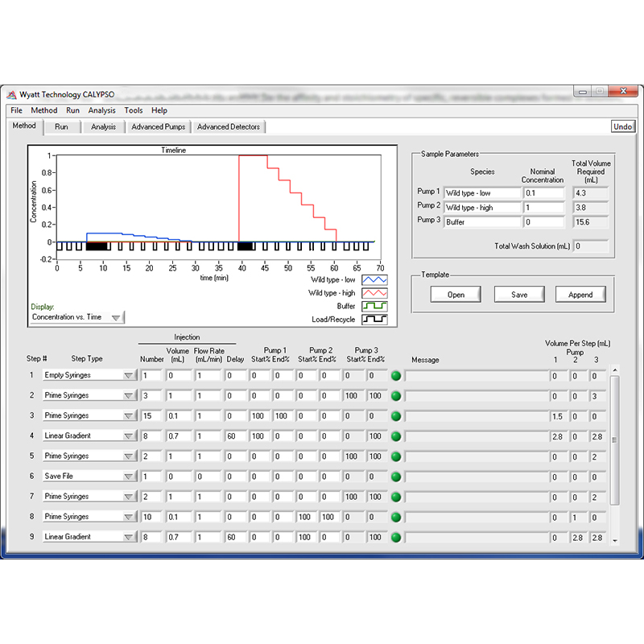Click step 4 delay field showing 60
The height and width of the screenshot is (644, 644).
click(x=235, y=436)
